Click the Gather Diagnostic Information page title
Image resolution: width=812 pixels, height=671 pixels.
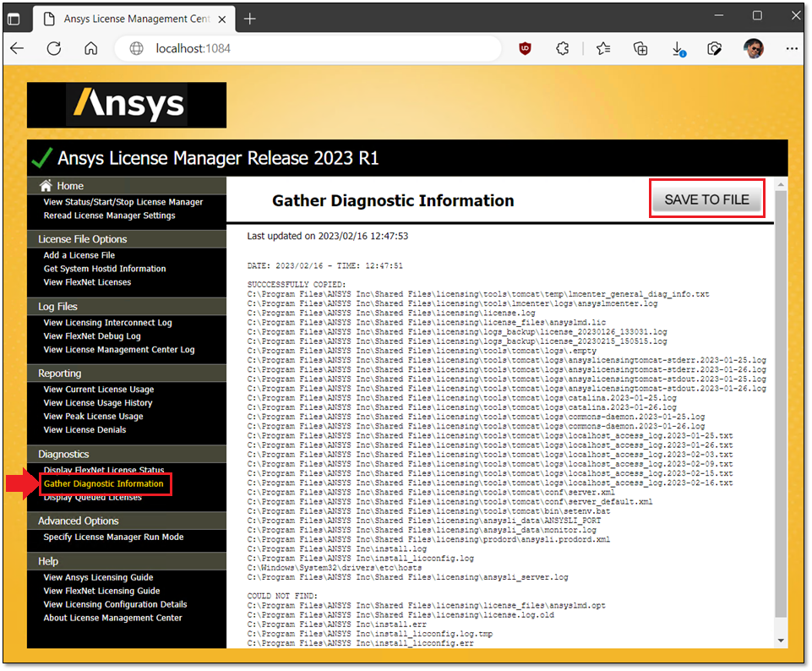point(393,200)
